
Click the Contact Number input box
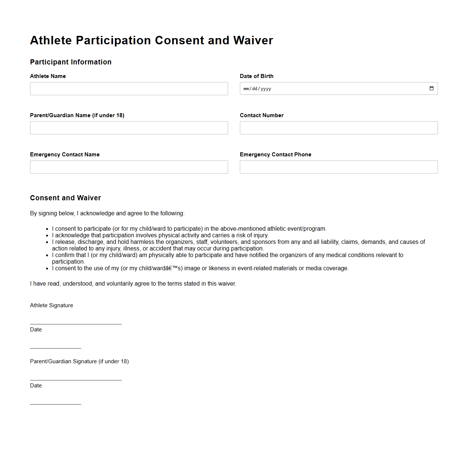338,127
